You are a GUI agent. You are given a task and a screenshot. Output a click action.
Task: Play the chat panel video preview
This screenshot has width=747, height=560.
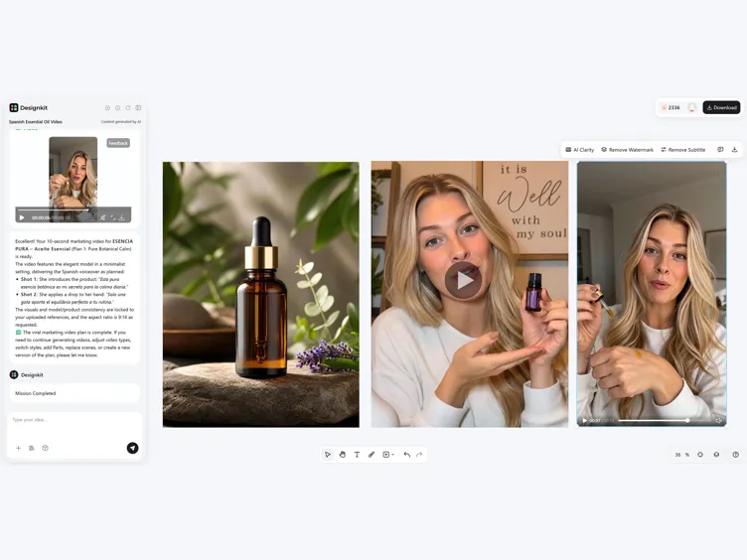click(x=22, y=217)
